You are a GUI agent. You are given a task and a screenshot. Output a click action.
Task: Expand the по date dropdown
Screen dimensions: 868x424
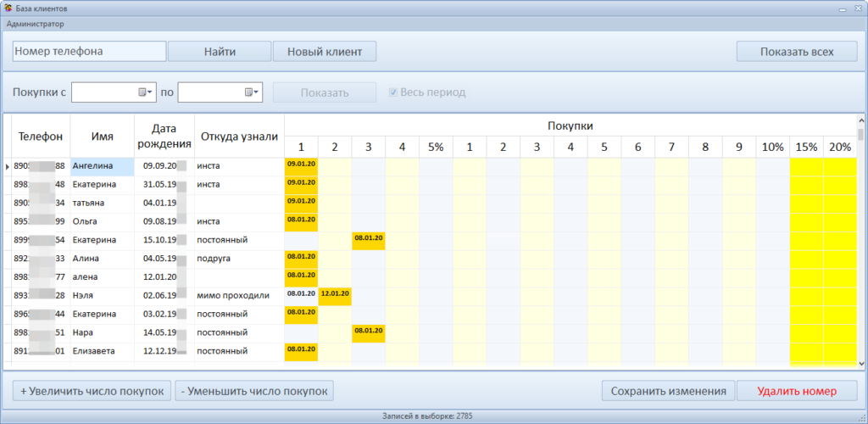pyautogui.click(x=258, y=92)
